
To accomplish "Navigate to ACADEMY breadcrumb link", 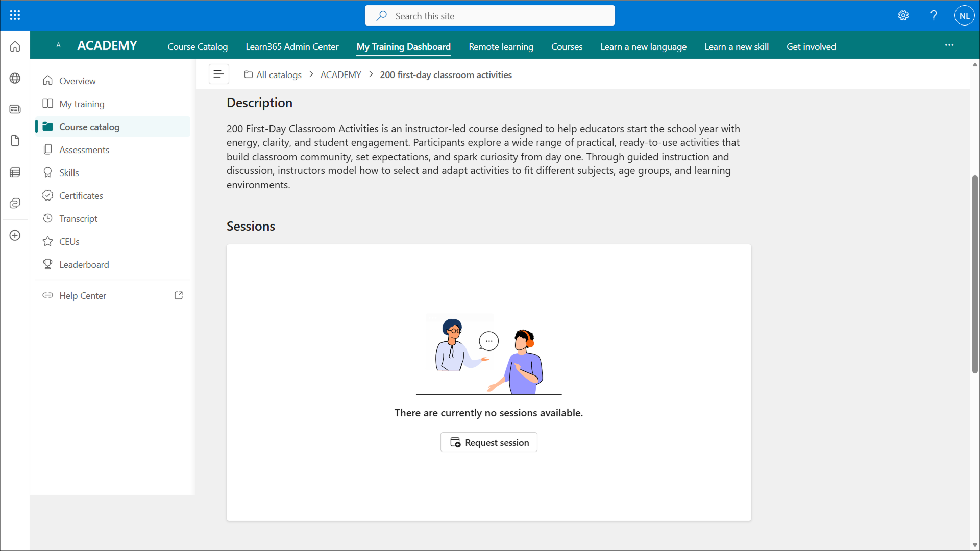I will click(x=340, y=75).
